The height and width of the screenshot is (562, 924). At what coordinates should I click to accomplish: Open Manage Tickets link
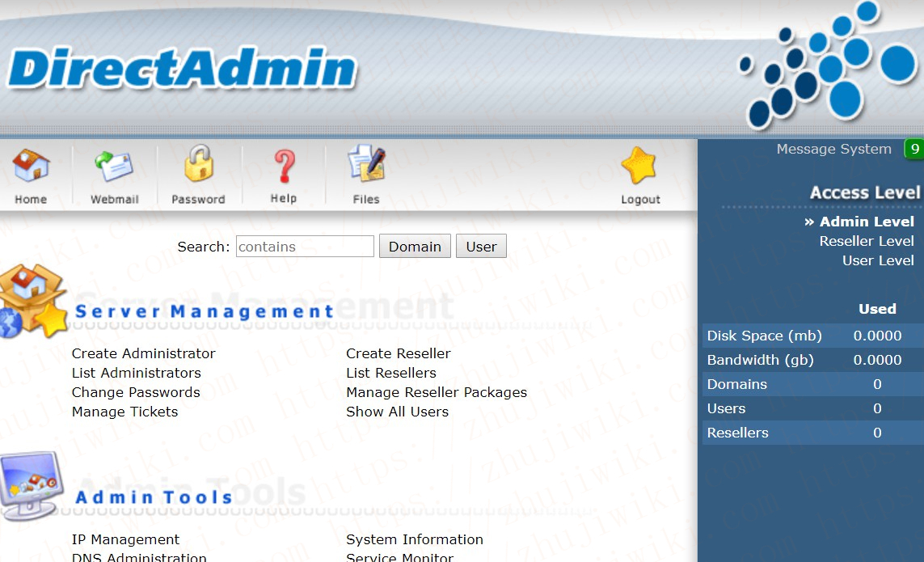pyautogui.click(x=124, y=412)
